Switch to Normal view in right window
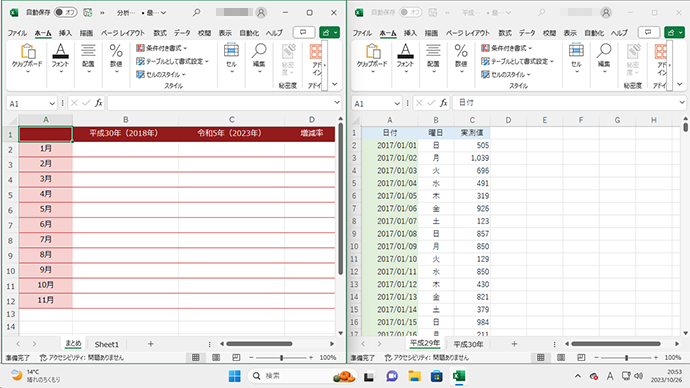690x388 pixels. pyautogui.click(x=541, y=357)
